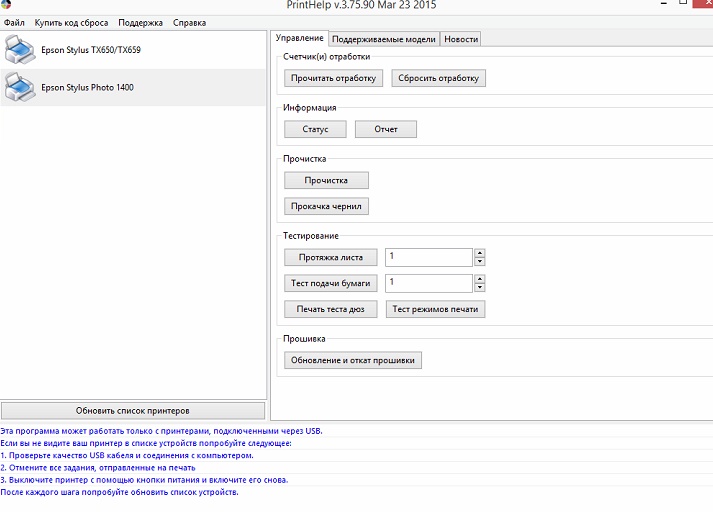This screenshot has height=512, width=713.
Task: Focus the Тест подачи бумаги count field
Action: 429,283
